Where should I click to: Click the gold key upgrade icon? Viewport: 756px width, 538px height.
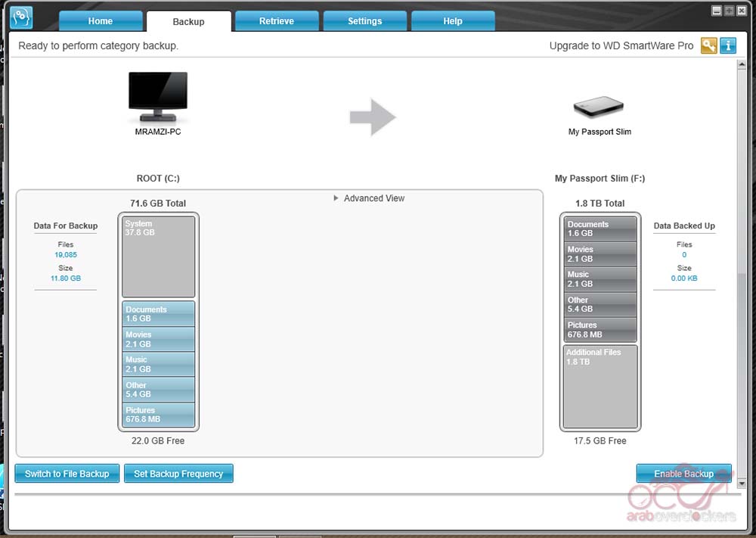pos(708,45)
